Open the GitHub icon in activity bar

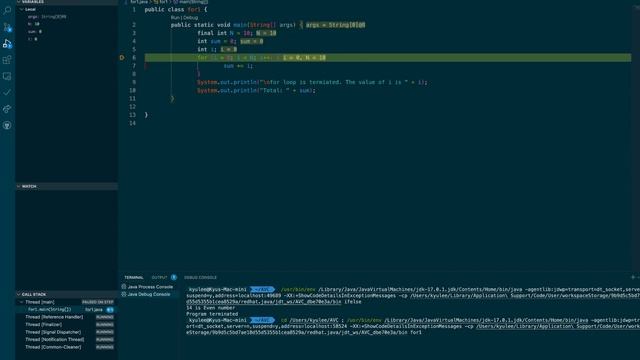[7, 125]
